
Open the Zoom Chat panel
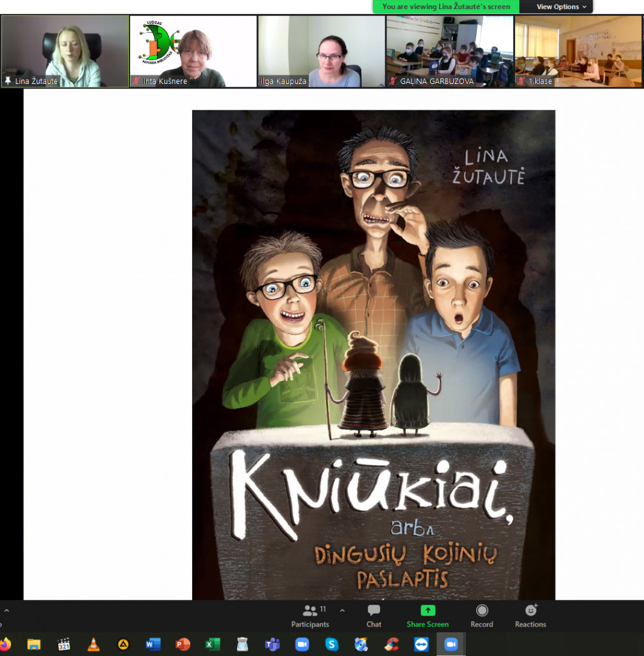point(374,616)
